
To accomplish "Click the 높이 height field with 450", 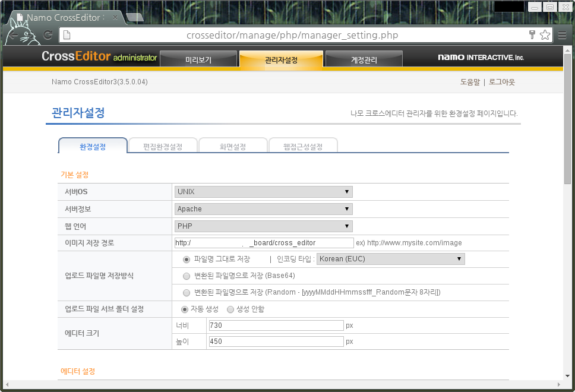I will pyautogui.click(x=276, y=342).
